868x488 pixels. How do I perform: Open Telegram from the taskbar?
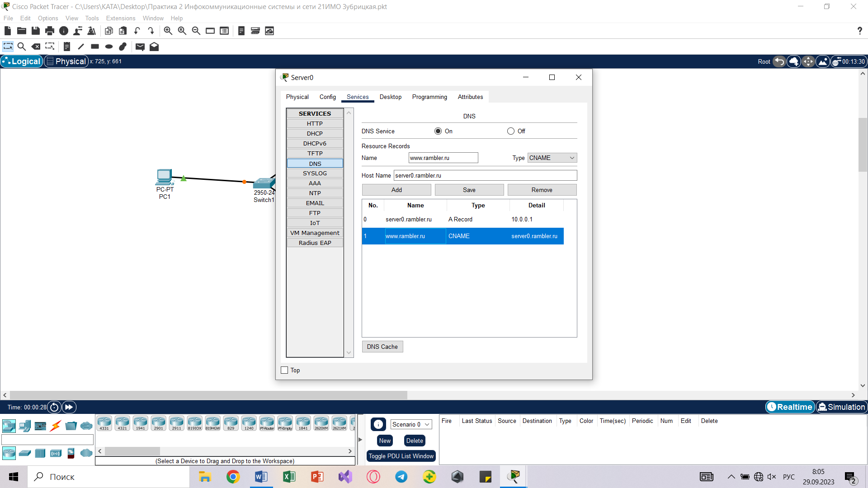(x=401, y=477)
